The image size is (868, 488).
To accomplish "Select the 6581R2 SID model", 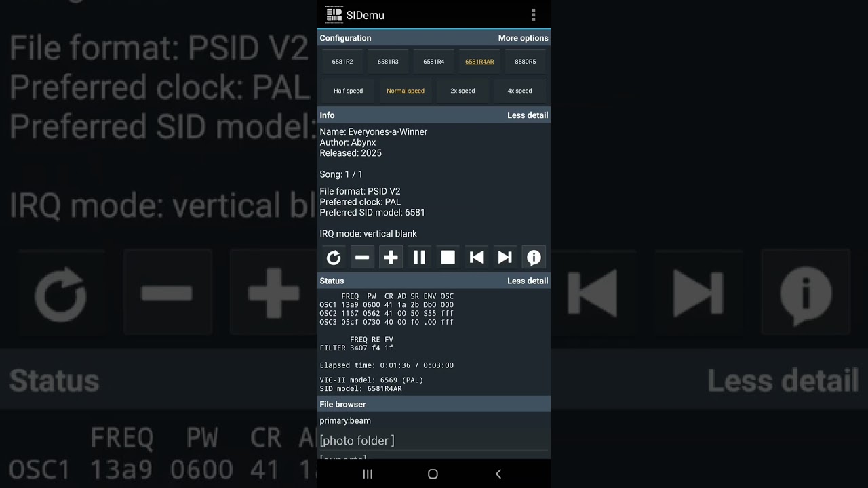I will 342,62.
